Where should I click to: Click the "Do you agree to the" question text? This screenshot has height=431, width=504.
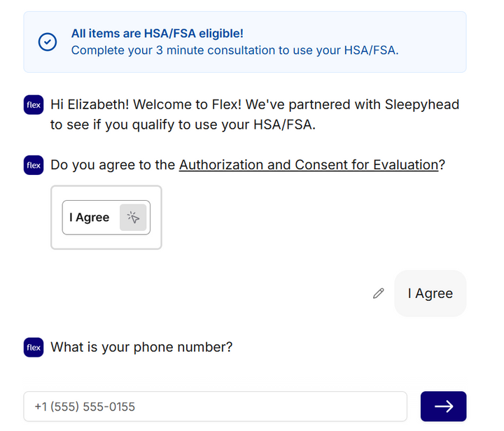(113, 166)
